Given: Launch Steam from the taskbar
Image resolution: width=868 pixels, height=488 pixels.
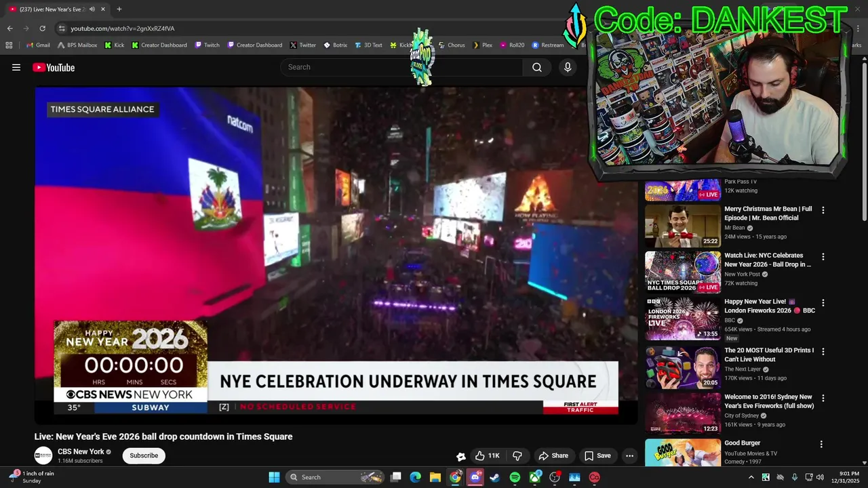Looking at the screenshot, I should point(494,477).
